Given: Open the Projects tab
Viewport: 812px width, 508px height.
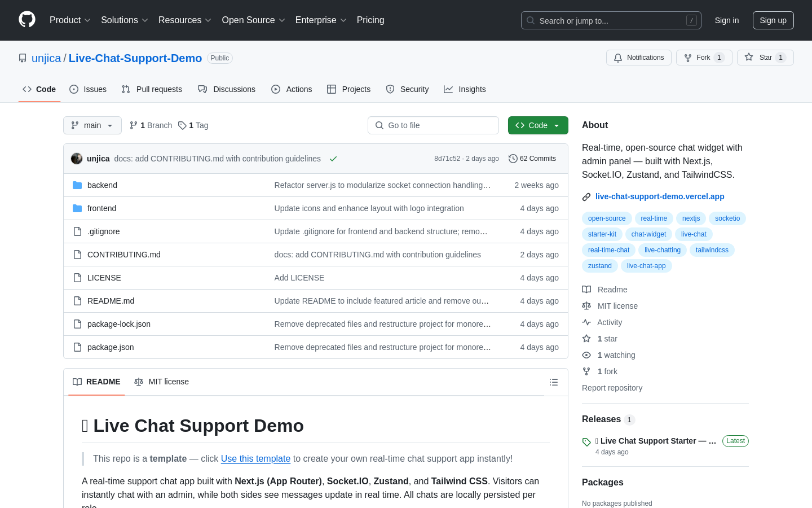Looking at the screenshot, I should click(x=349, y=89).
